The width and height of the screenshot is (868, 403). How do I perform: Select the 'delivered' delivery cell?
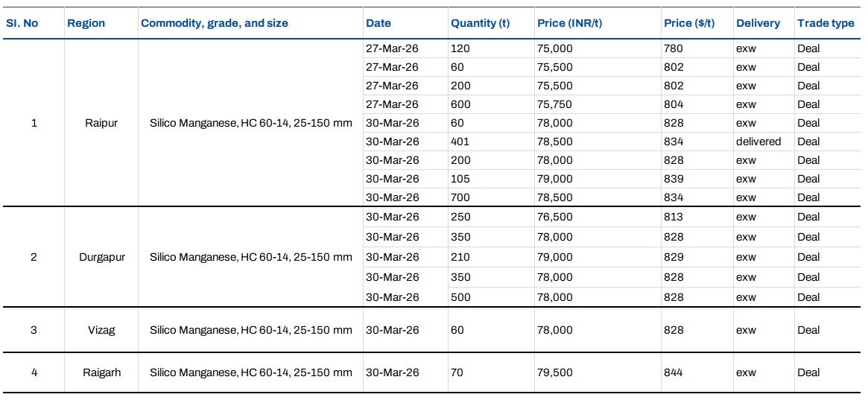pos(758,142)
